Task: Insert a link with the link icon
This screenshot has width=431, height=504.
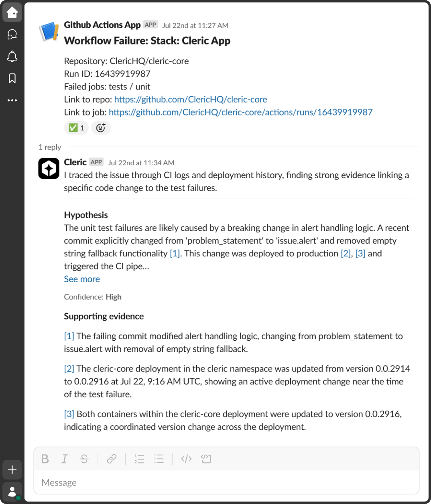Action: [x=112, y=459]
